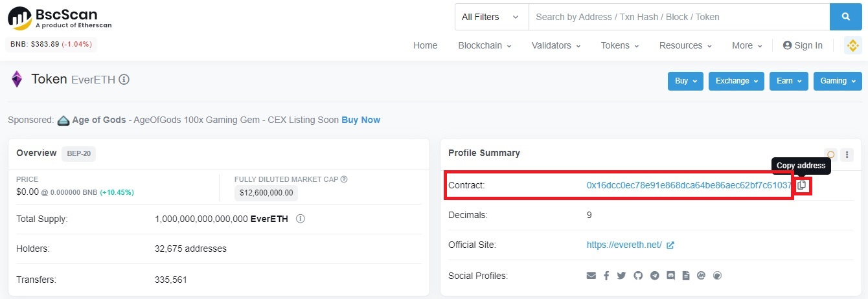Image resolution: width=868 pixels, height=299 pixels.
Task: Open the Telegram social profile icon
Action: 654,276
